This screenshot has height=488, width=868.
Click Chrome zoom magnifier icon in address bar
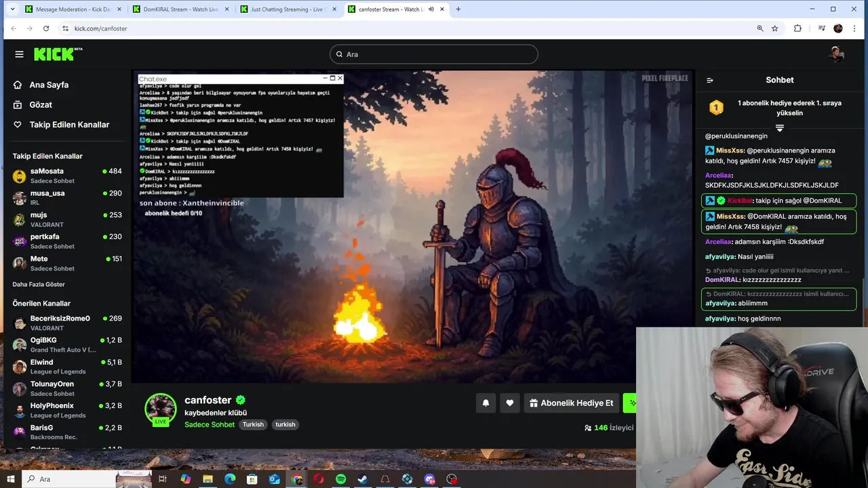[760, 28]
